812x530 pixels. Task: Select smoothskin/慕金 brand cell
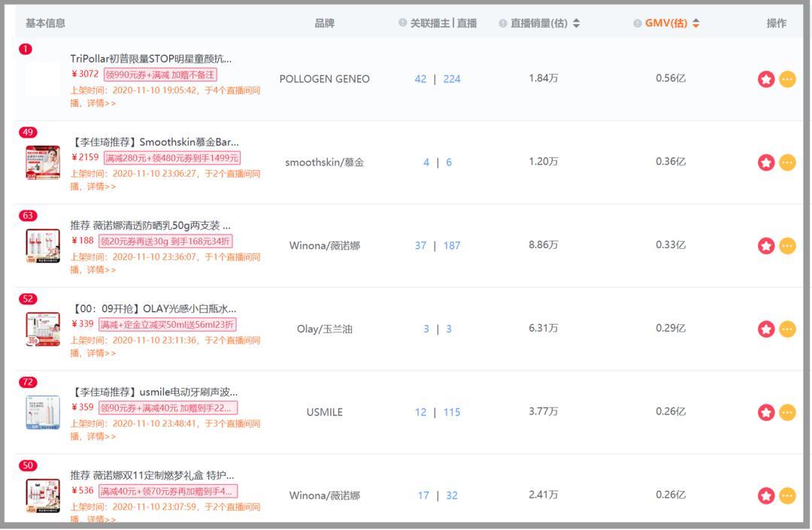click(325, 162)
